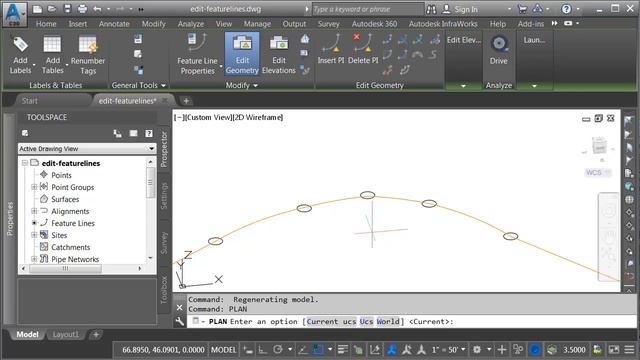Click the Save icon in quick access toolbar

tap(67, 9)
